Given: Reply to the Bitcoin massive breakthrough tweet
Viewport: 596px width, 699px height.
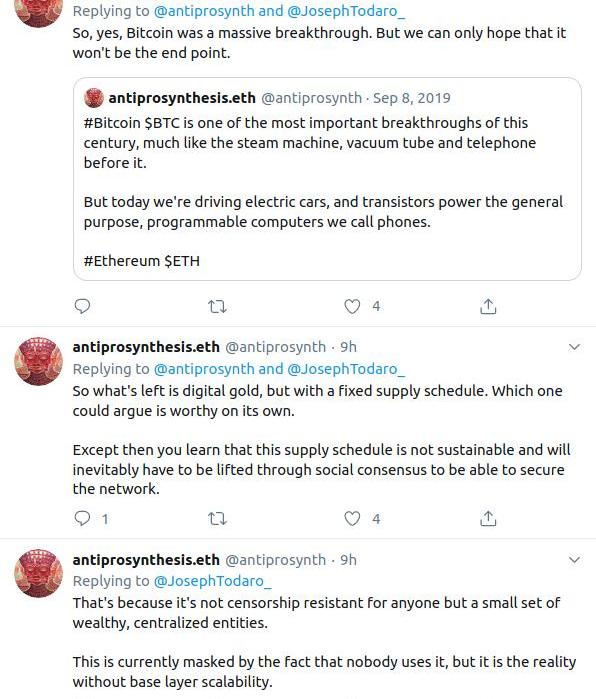Looking at the screenshot, I should click(82, 306).
